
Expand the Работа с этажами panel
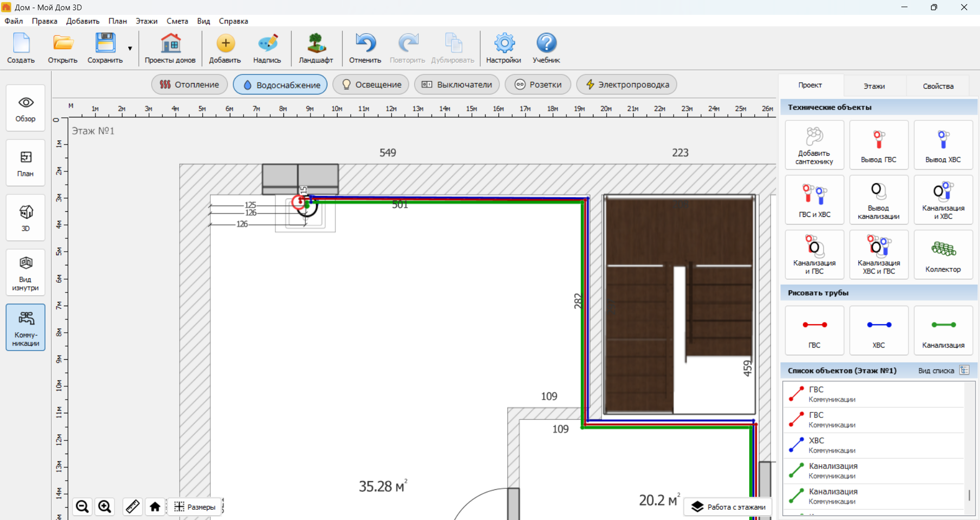click(729, 507)
